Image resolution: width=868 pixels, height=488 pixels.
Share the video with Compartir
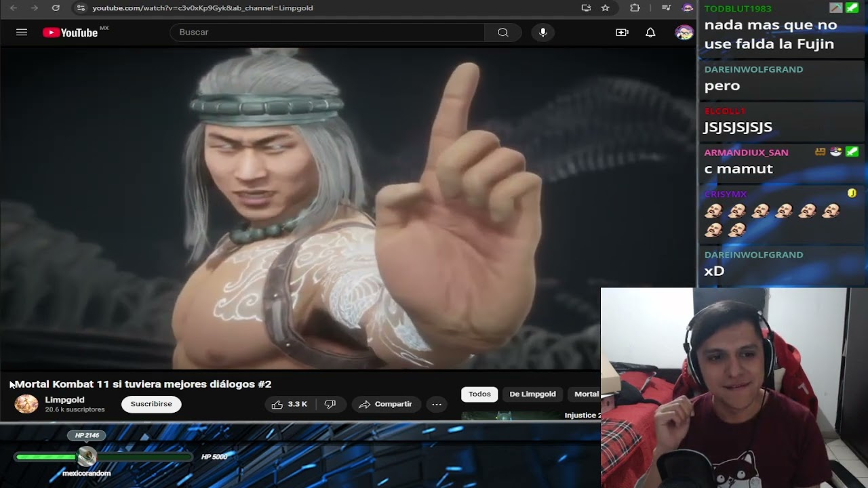pos(386,404)
